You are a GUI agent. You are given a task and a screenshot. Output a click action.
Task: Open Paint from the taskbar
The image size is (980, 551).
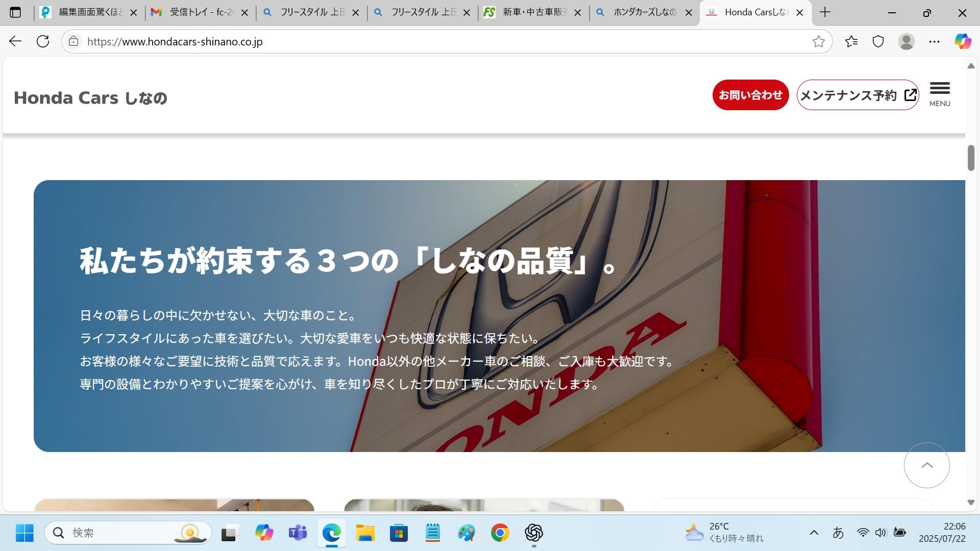point(466,533)
